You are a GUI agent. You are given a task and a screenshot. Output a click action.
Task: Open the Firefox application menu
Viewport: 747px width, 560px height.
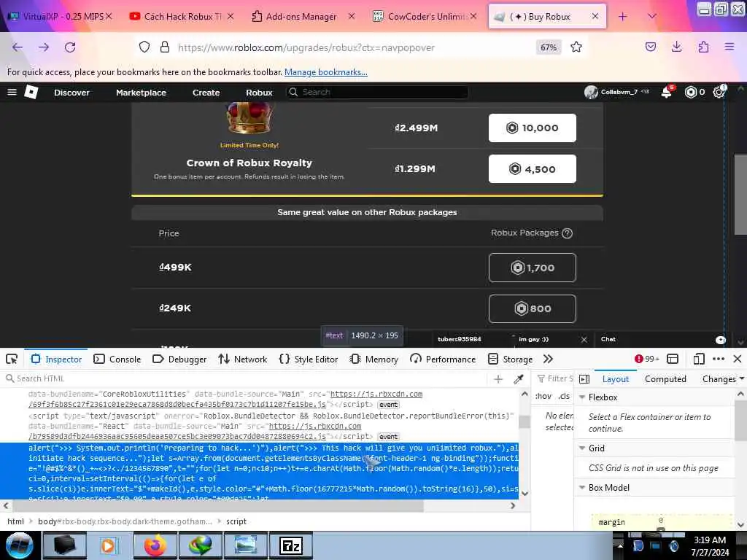(729, 47)
